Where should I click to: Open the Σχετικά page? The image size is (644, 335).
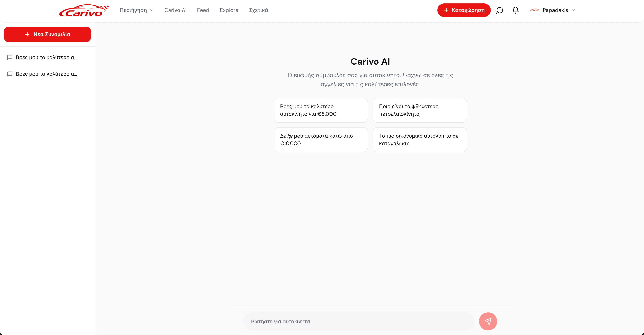pyautogui.click(x=259, y=10)
